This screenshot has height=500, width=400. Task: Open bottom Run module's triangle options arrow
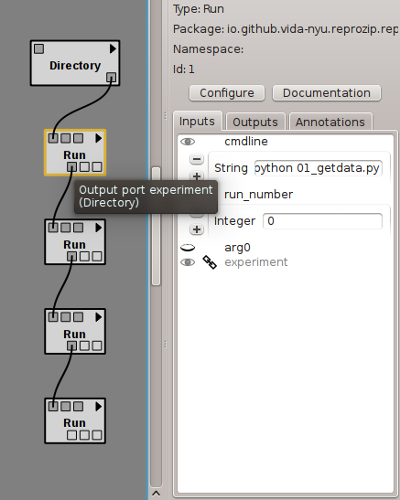(x=98, y=406)
